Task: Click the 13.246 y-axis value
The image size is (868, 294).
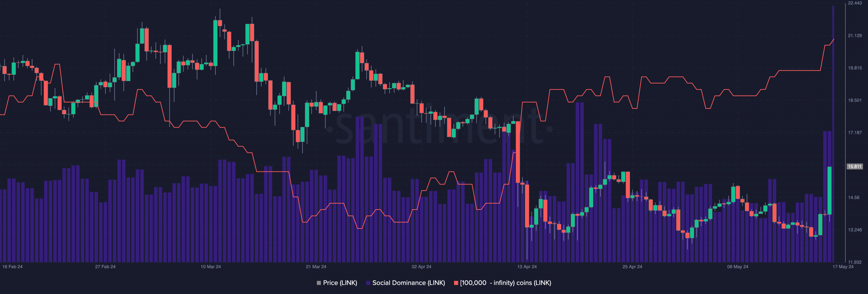Action: pyautogui.click(x=855, y=230)
